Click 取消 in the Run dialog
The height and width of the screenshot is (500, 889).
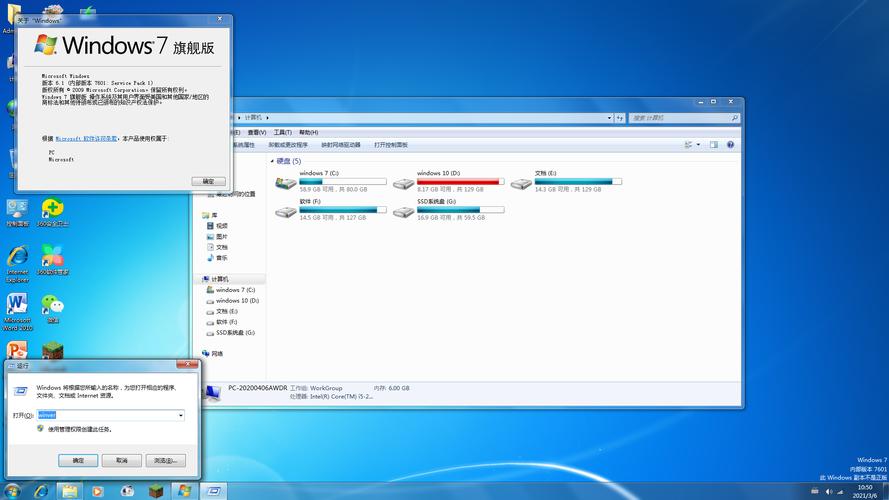click(x=122, y=460)
